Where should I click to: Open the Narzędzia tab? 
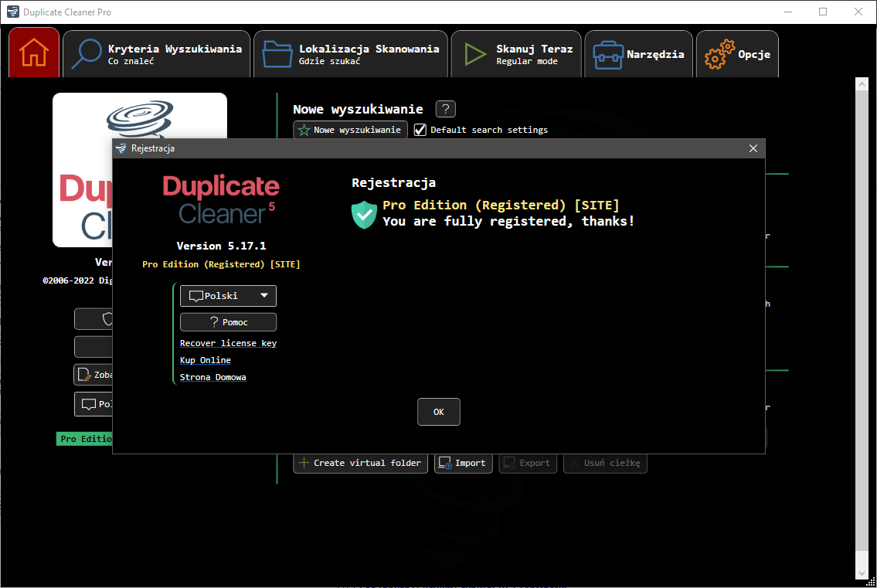(x=639, y=54)
